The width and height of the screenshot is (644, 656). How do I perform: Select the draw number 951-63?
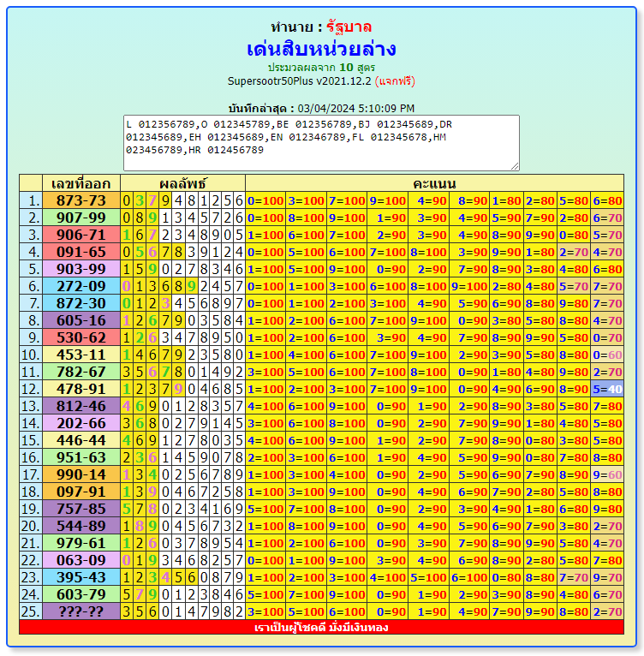[x=81, y=458]
